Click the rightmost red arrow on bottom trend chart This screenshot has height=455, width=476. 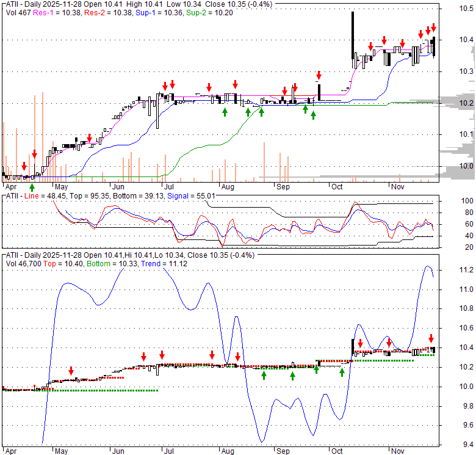431,338
